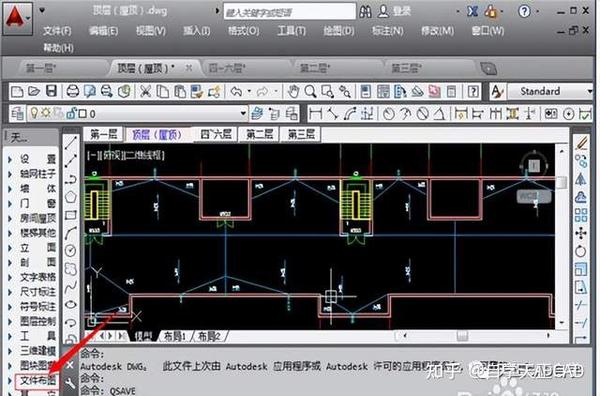This screenshot has width=600, height=396.
Task: Click the Cut scissors icon
Action: [145, 91]
